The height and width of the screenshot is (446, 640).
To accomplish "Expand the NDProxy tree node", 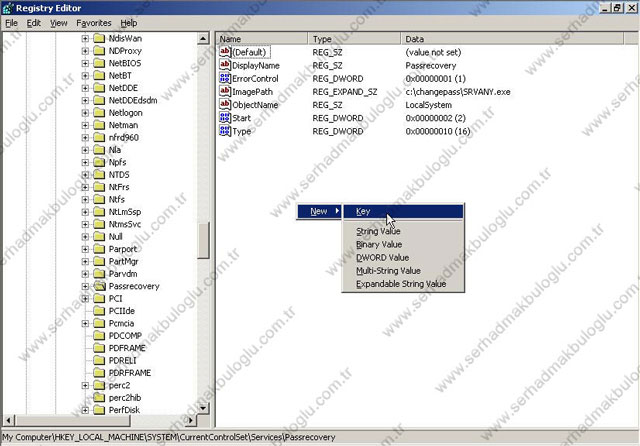I will pos(85,51).
